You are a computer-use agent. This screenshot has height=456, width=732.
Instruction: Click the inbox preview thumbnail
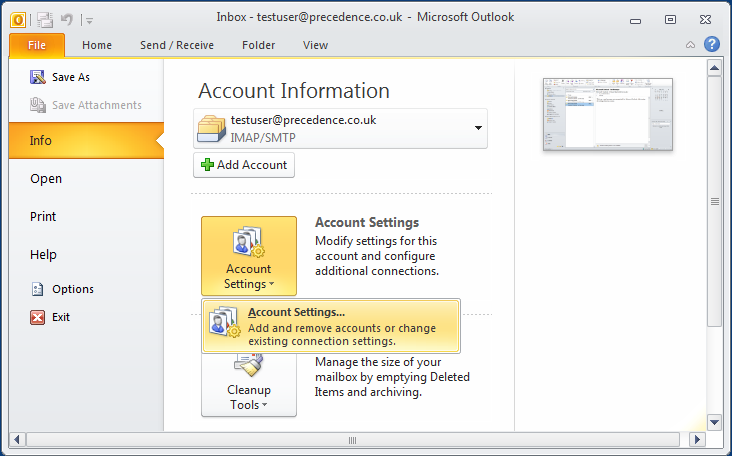607,114
